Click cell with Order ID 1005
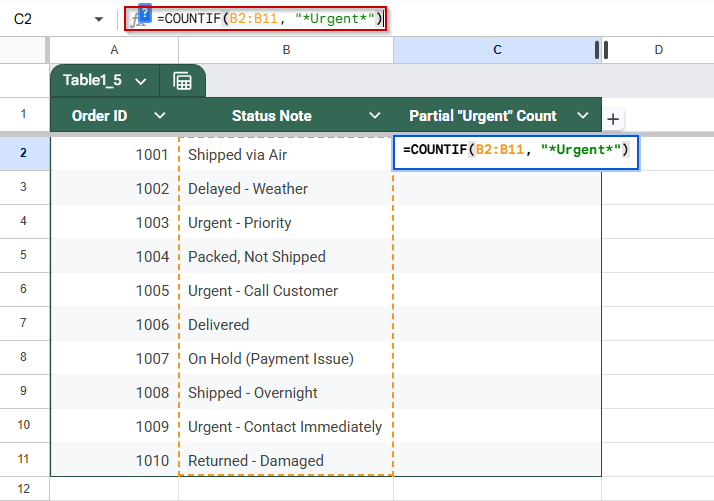The image size is (714, 501). click(114, 290)
